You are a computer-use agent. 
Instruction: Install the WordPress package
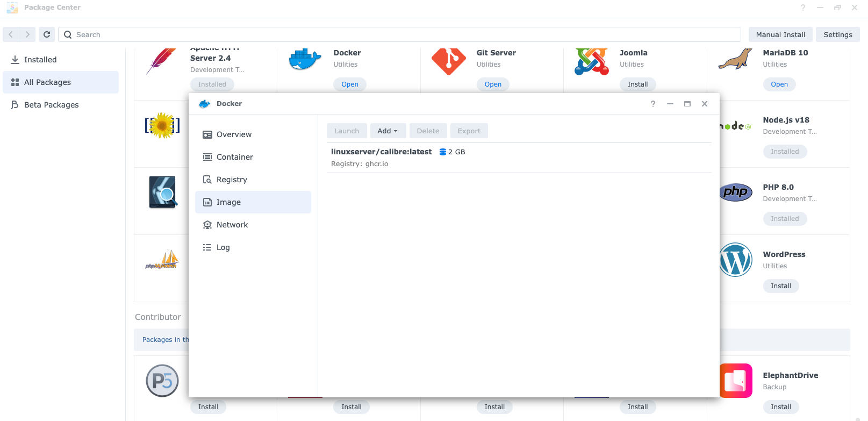coord(781,286)
